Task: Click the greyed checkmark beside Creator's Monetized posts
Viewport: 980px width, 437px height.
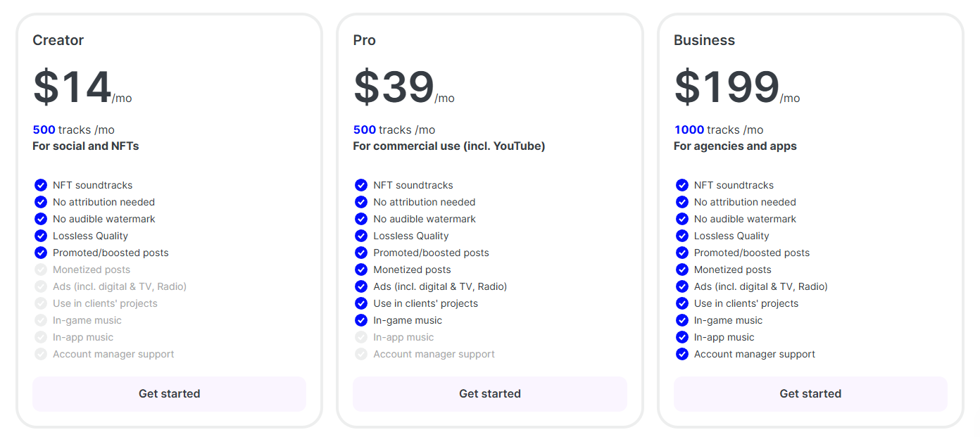Action: 41,270
